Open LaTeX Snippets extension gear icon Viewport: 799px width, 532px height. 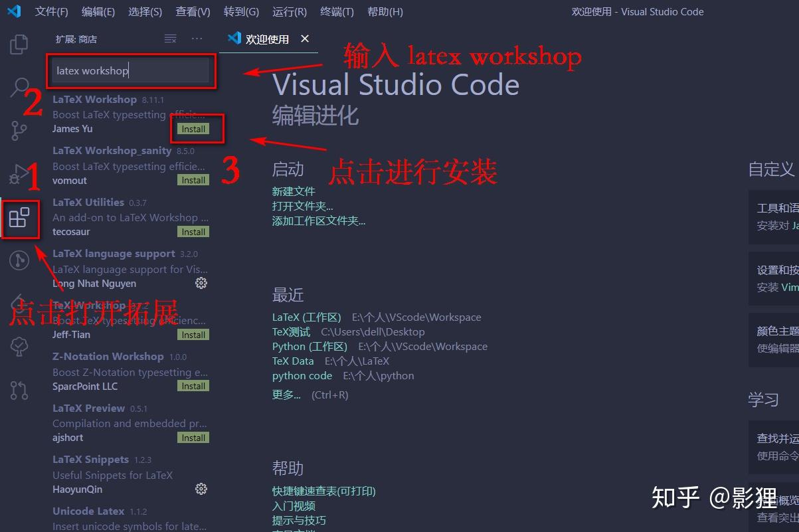click(x=201, y=488)
